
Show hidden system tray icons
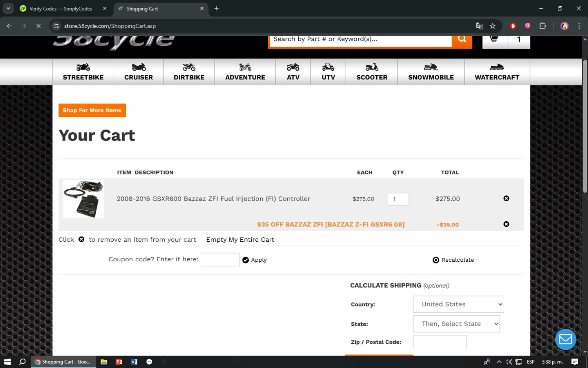(x=499, y=362)
